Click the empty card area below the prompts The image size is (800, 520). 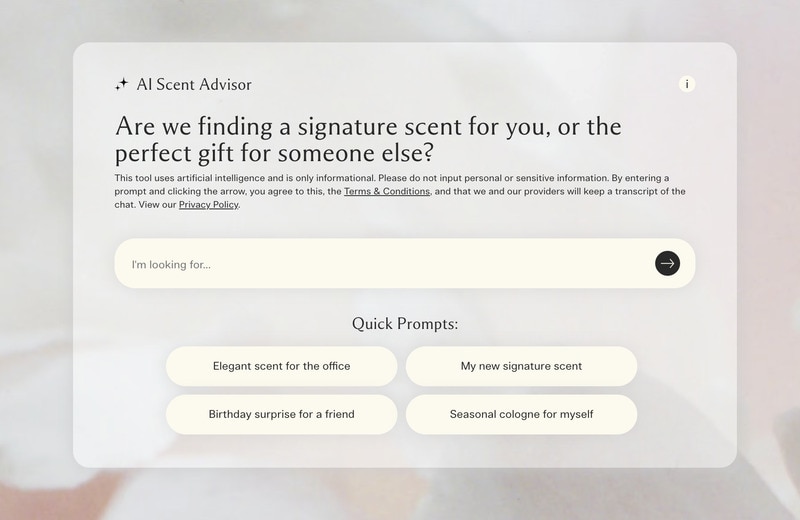pos(405,450)
